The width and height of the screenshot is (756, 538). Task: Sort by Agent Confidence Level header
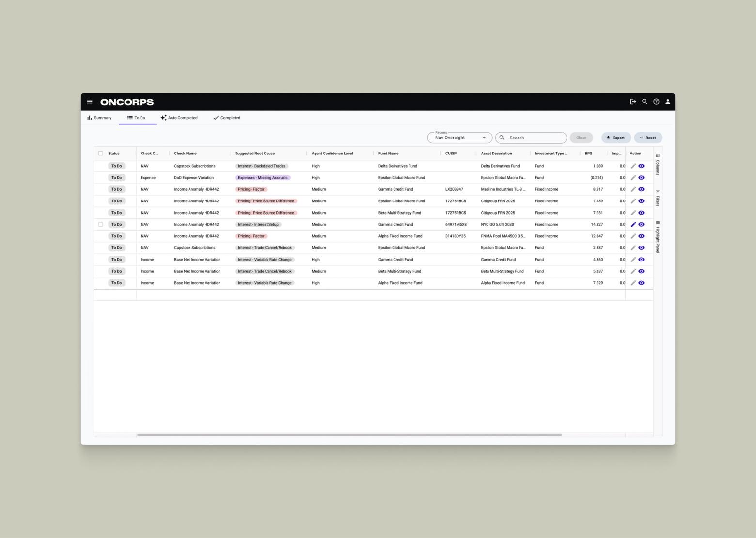332,154
